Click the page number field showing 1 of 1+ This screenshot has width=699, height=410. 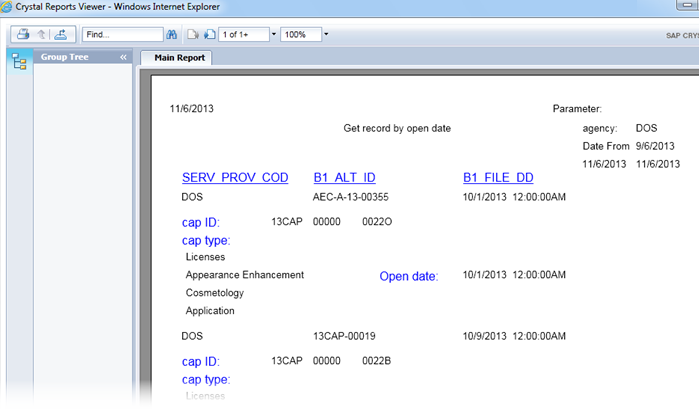click(x=243, y=34)
